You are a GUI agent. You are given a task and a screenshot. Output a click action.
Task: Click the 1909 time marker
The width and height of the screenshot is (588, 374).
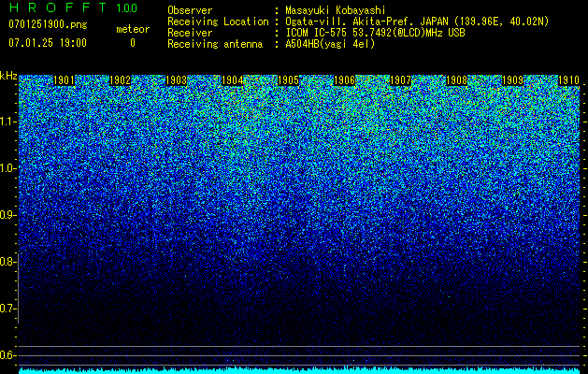(x=512, y=80)
